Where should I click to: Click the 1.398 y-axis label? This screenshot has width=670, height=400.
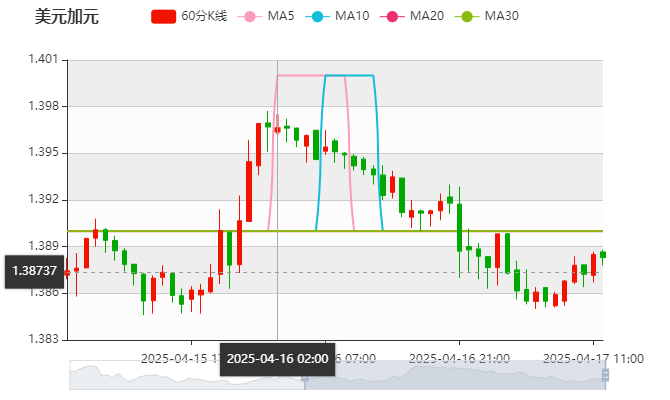click(43, 106)
